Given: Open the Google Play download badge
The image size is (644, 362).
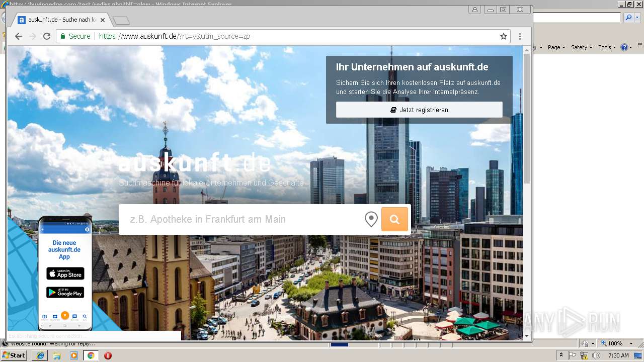Looking at the screenshot, I should [65, 292].
